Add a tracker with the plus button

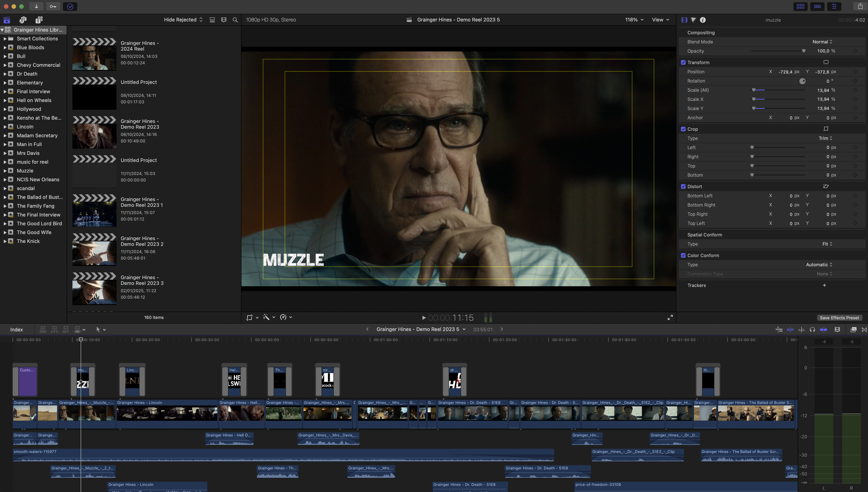pyautogui.click(x=824, y=285)
